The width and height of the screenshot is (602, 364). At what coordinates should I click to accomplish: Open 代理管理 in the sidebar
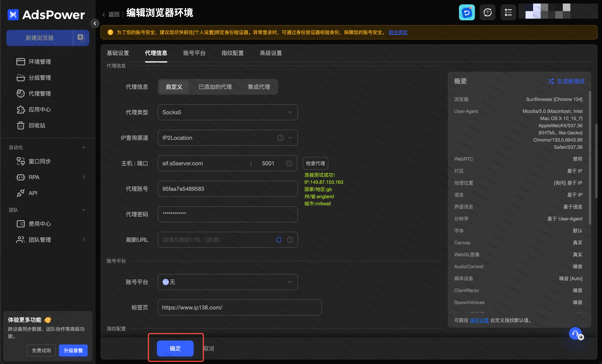point(40,94)
